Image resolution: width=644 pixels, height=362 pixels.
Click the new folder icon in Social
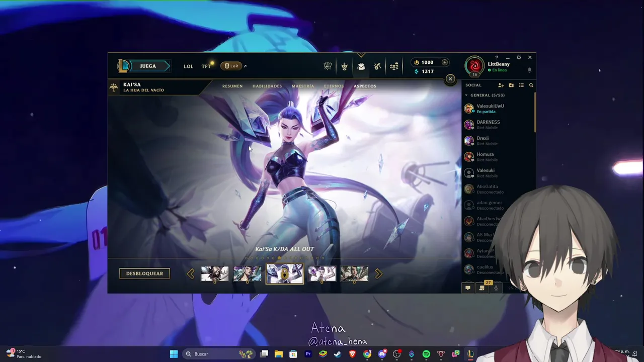[511, 85]
